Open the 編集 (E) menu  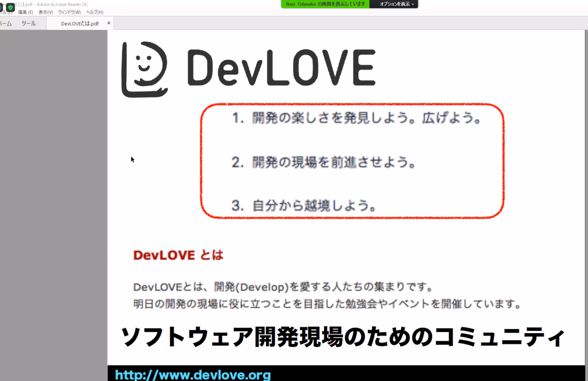pos(25,12)
